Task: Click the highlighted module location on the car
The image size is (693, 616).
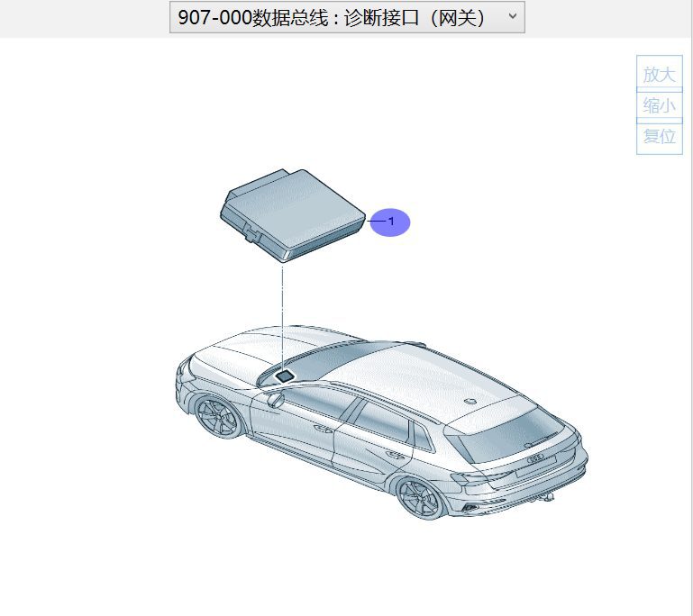Action: pyautogui.click(x=284, y=376)
